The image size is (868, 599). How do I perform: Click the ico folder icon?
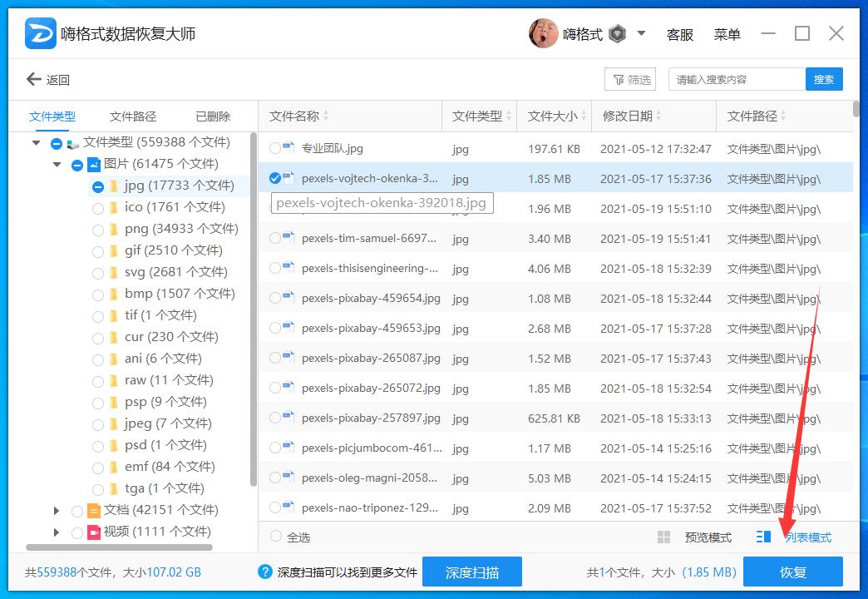(x=113, y=207)
